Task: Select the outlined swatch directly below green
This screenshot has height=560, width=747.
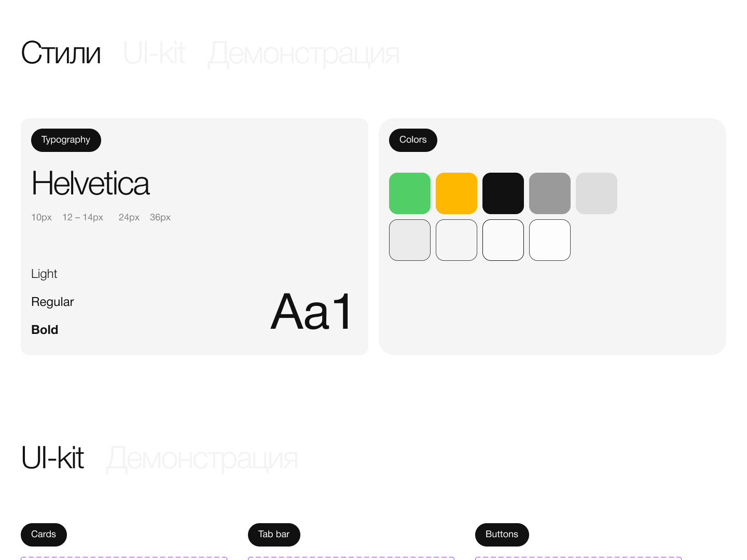Action: [410, 240]
